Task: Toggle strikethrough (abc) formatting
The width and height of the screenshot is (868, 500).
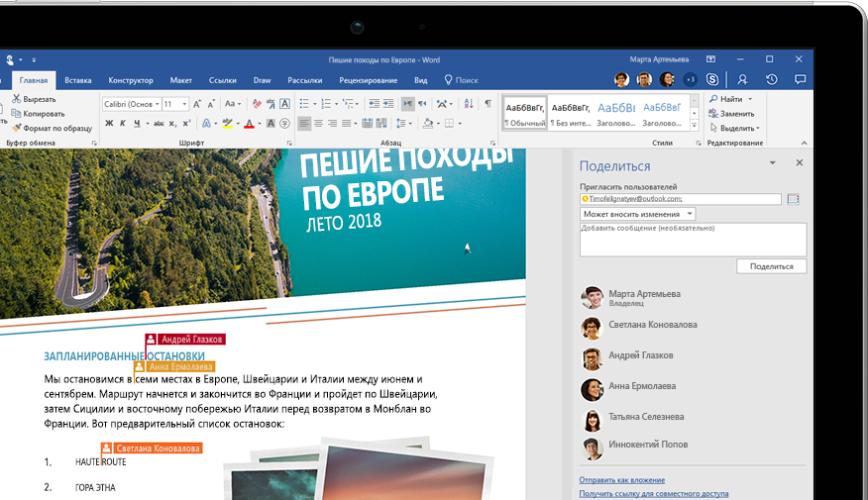Action: [x=159, y=124]
